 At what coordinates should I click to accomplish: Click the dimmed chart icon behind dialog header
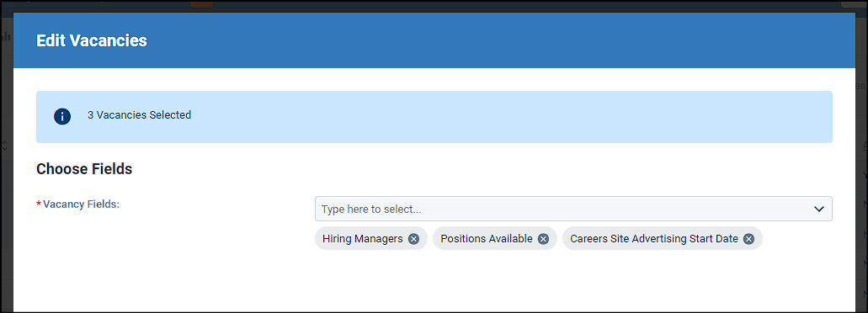pyautogui.click(x=6, y=38)
